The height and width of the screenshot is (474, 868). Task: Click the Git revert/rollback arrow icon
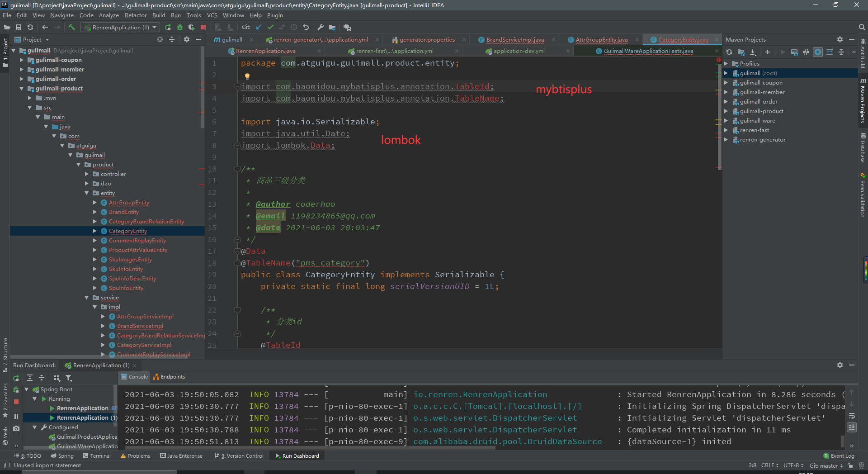tap(306, 27)
